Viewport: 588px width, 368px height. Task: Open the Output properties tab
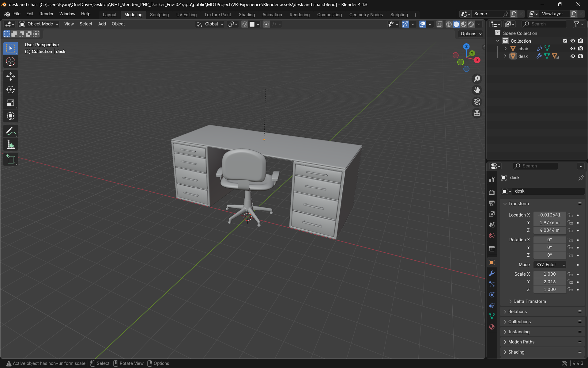pos(492,203)
